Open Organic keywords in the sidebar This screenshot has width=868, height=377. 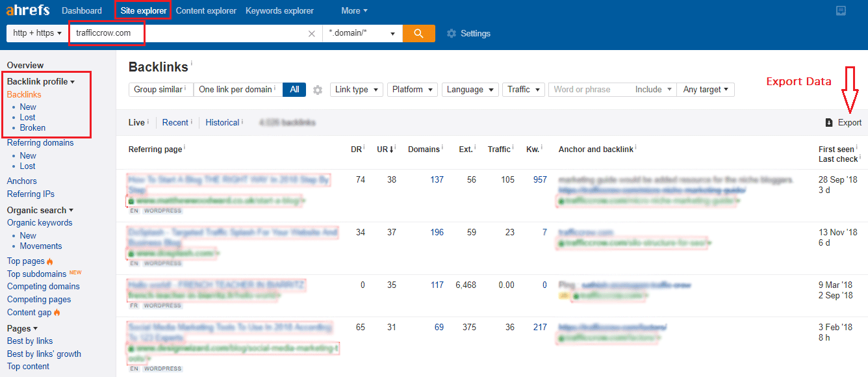coord(40,223)
